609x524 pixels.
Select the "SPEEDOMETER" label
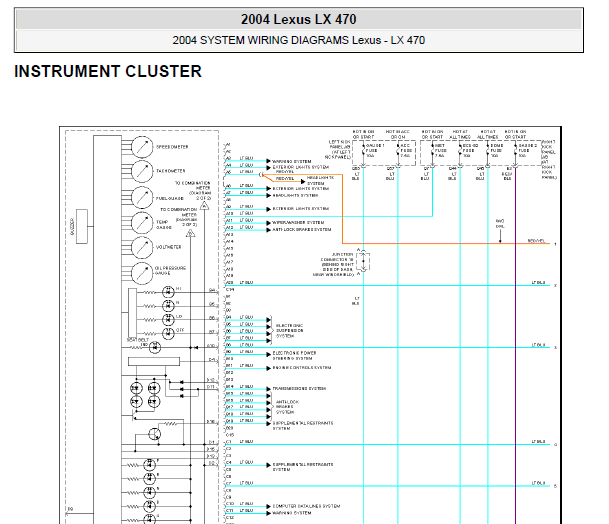172,147
